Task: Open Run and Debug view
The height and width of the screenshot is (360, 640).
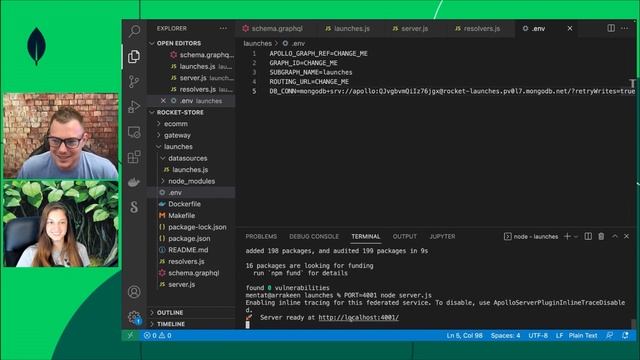Action: [x=134, y=107]
